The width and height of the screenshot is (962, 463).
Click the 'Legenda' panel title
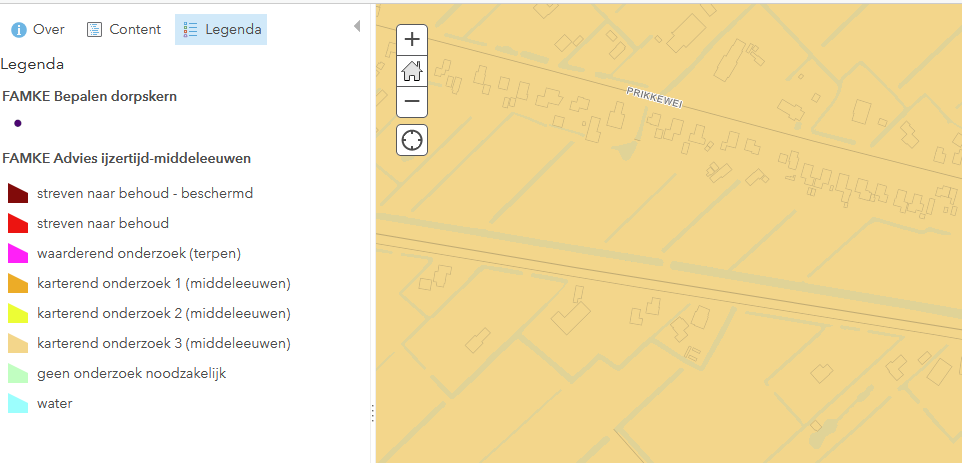pyautogui.click(x=32, y=64)
